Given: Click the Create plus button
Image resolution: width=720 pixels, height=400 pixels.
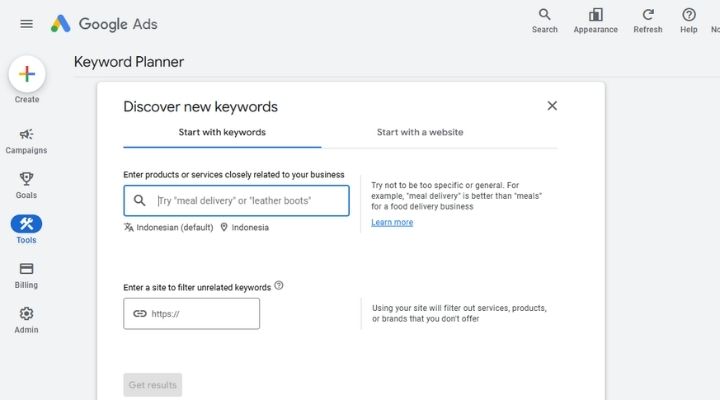Looking at the screenshot, I should click(x=27, y=74).
